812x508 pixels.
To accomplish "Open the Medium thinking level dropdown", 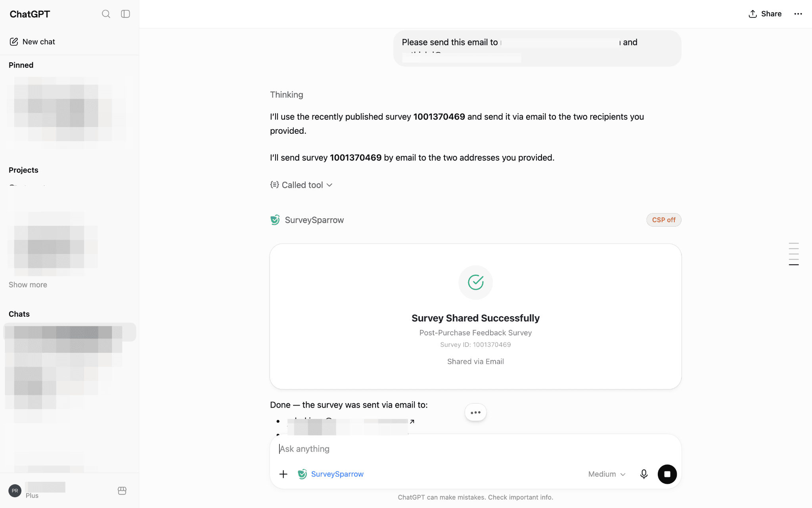I will pos(607,474).
